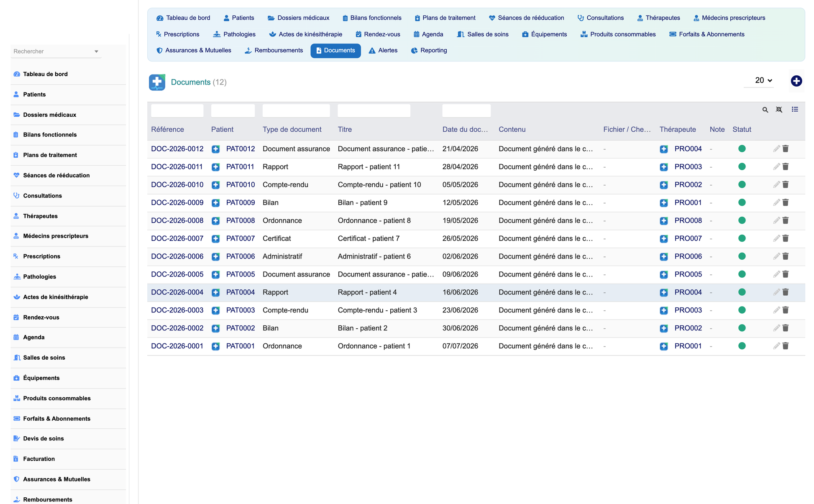The width and height of the screenshot is (814, 504).
Task: Open document link DOC-2026-0012
Action: pyautogui.click(x=177, y=149)
